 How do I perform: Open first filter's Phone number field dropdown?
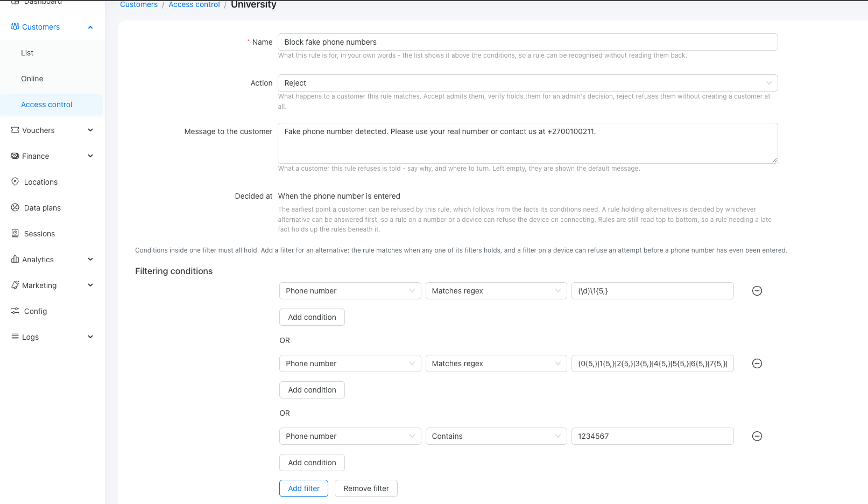[350, 291]
